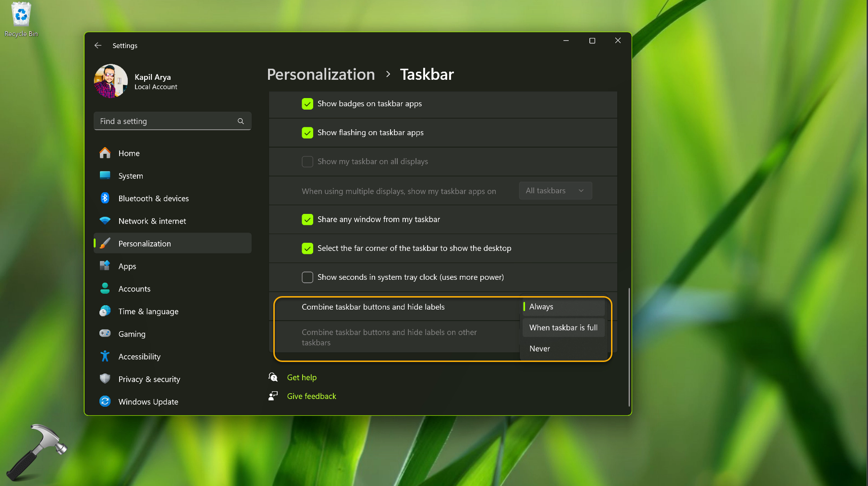Open Network & internet settings
The width and height of the screenshot is (868, 486).
coord(152,221)
